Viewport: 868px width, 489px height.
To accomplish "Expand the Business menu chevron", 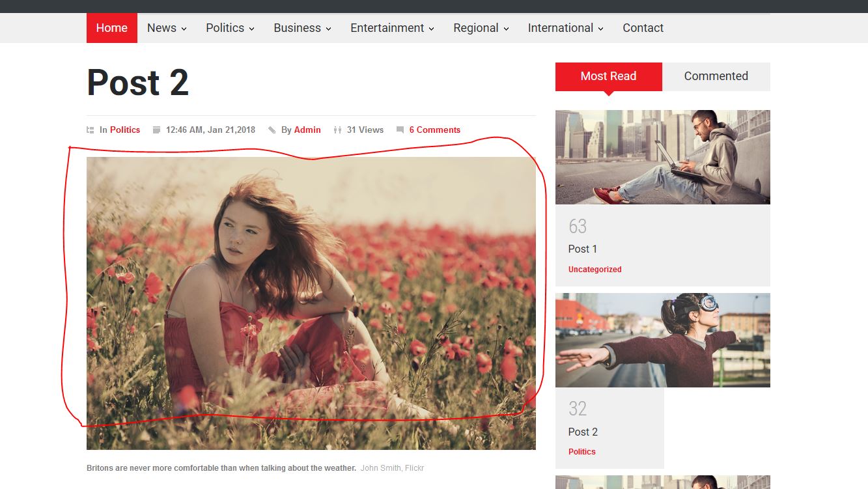I will pyautogui.click(x=328, y=29).
